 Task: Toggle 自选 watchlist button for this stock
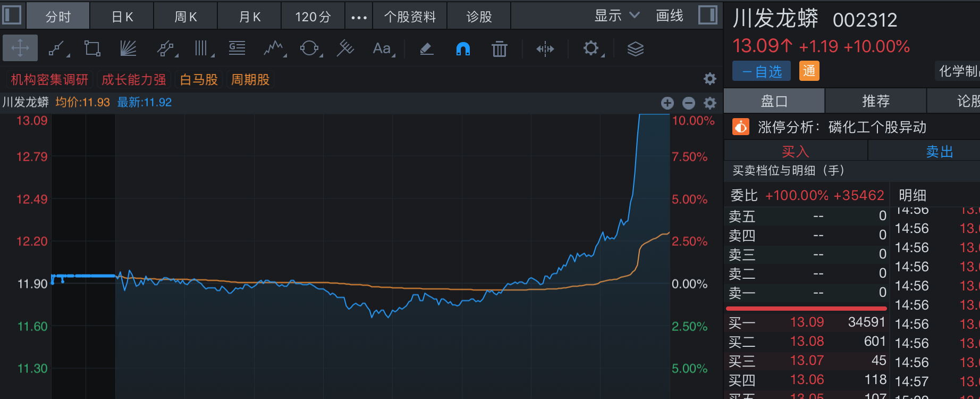(x=761, y=71)
